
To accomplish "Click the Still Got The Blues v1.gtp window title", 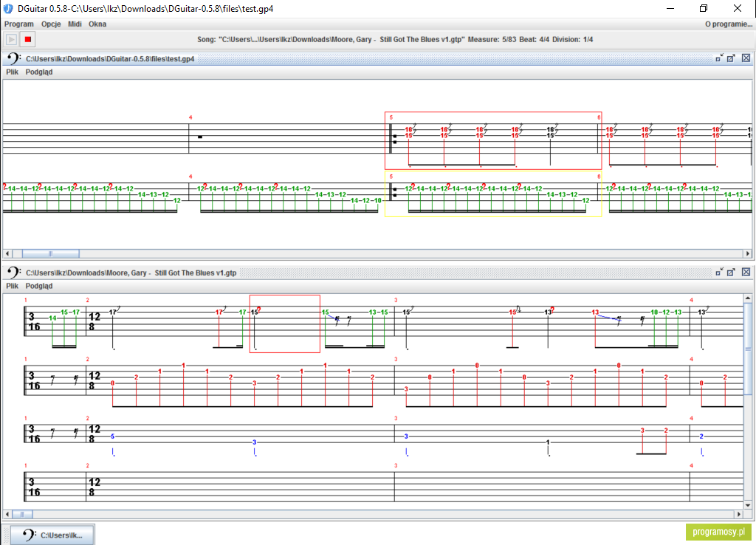I will click(131, 273).
